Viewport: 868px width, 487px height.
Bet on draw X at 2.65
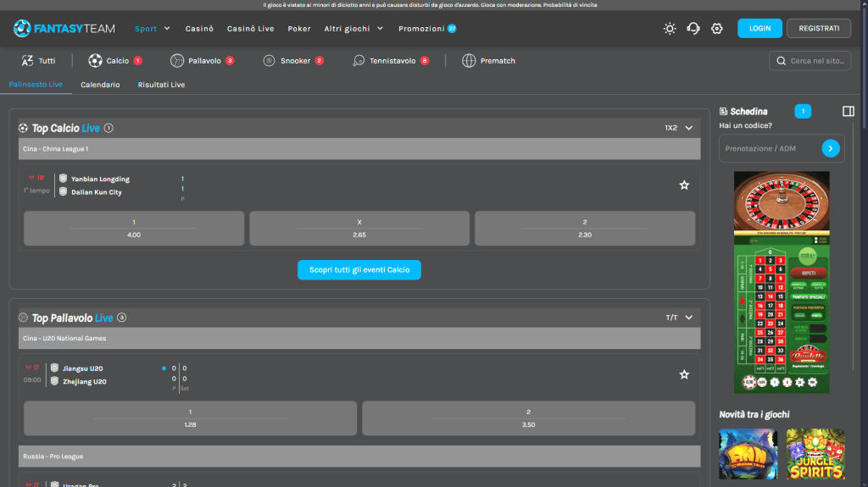(x=359, y=228)
